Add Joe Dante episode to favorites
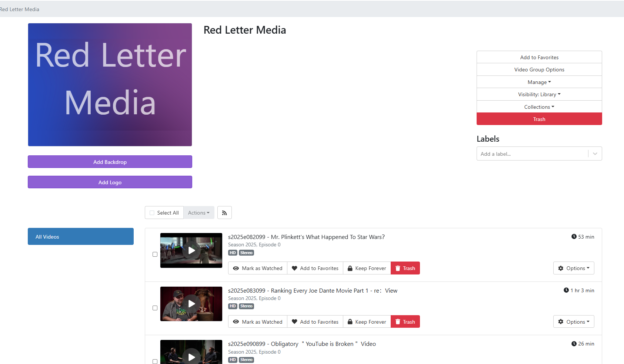The height and width of the screenshot is (364, 624). (315, 322)
